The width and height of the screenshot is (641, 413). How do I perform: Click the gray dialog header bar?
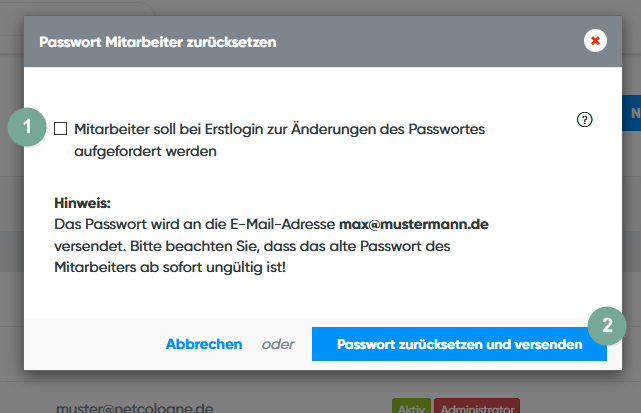point(400,42)
